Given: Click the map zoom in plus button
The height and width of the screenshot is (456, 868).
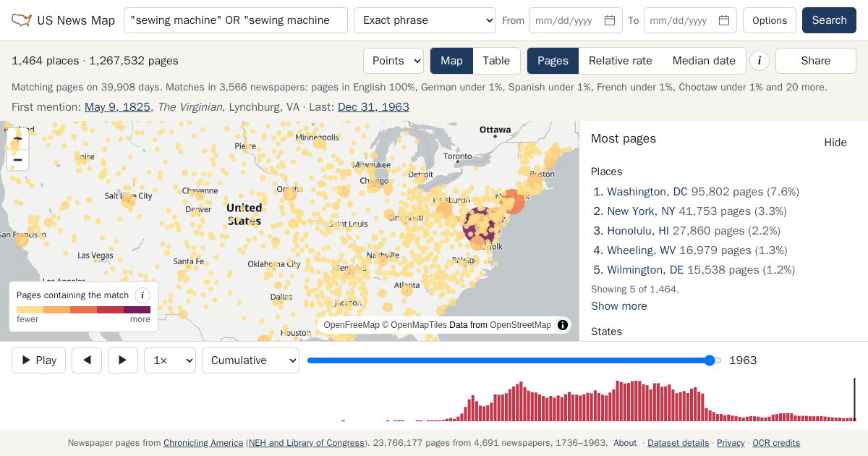Looking at the screenshot, I should [x=18, y=138].
